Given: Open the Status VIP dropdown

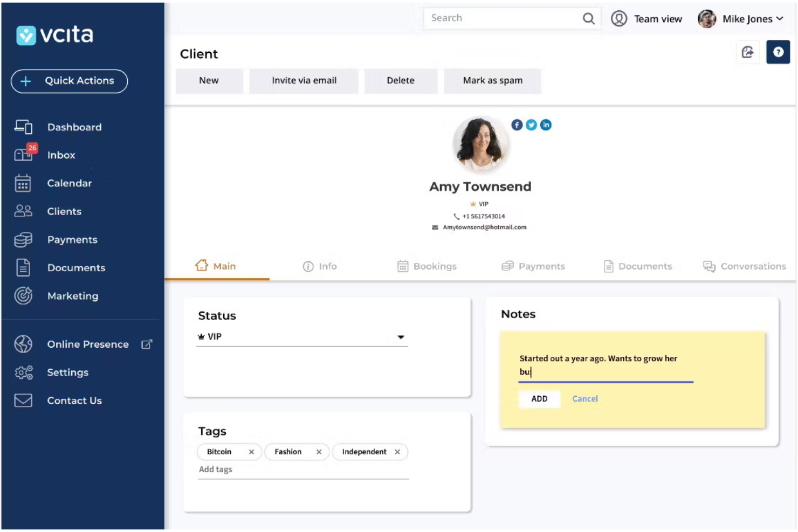Looking at the screenshot, I should tap(401, 336).
